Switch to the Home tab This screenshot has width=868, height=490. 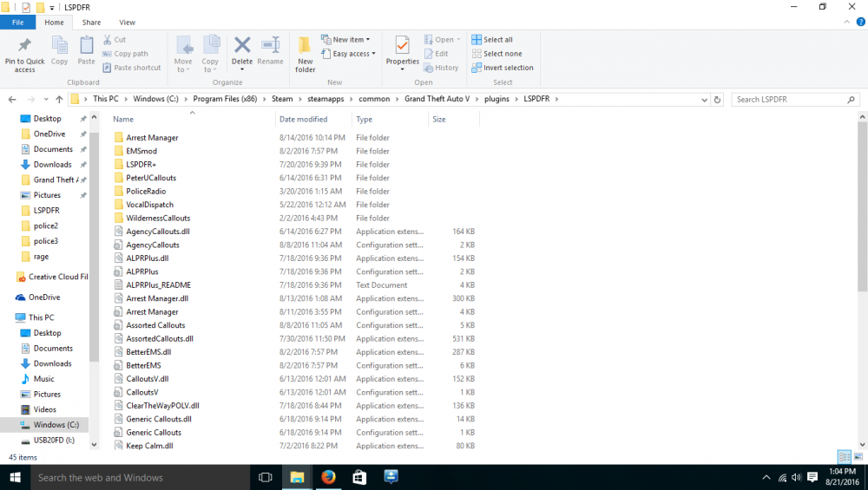coord(54,23)
